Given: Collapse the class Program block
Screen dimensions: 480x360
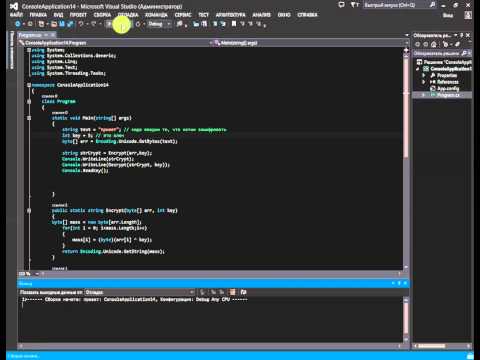Looking at the screenshot, I should click(x=29, y=101).
